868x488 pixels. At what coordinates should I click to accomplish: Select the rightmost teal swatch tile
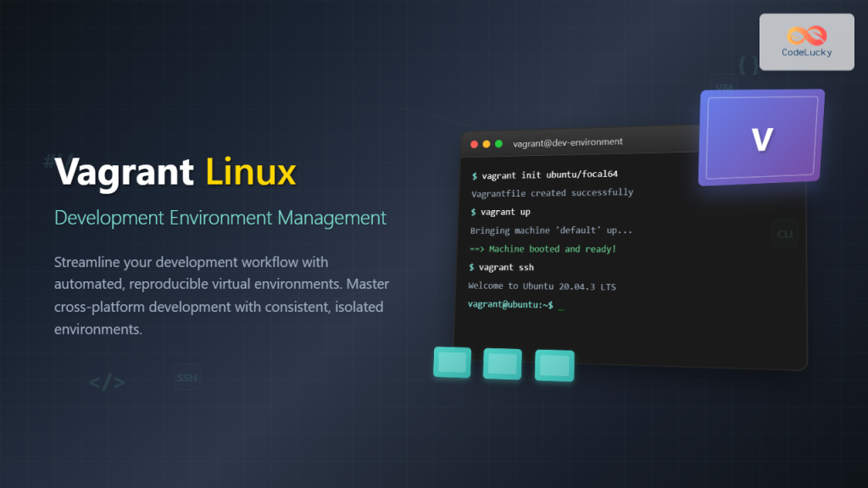coord(554,365)
